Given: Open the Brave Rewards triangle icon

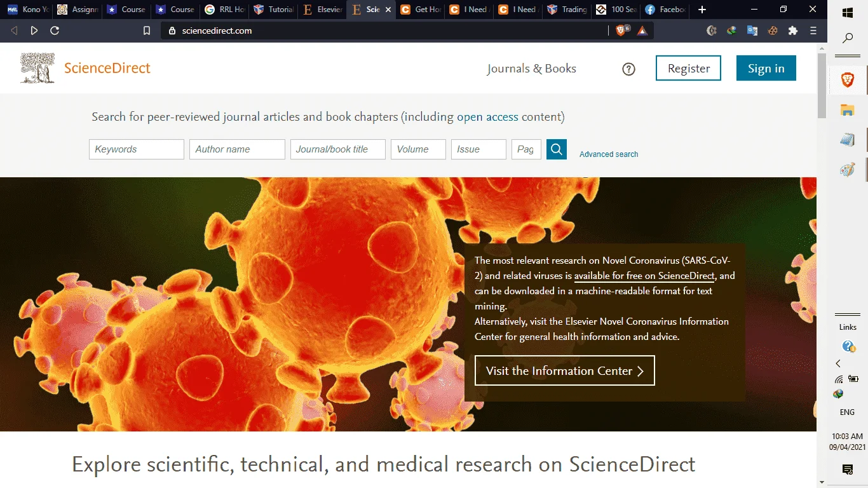Looking at the screenshot, I should (642, 30).
